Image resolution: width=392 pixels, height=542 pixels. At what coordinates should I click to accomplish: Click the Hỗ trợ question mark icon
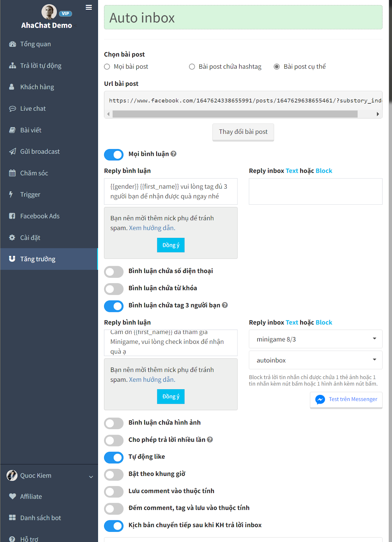point(12,539)
